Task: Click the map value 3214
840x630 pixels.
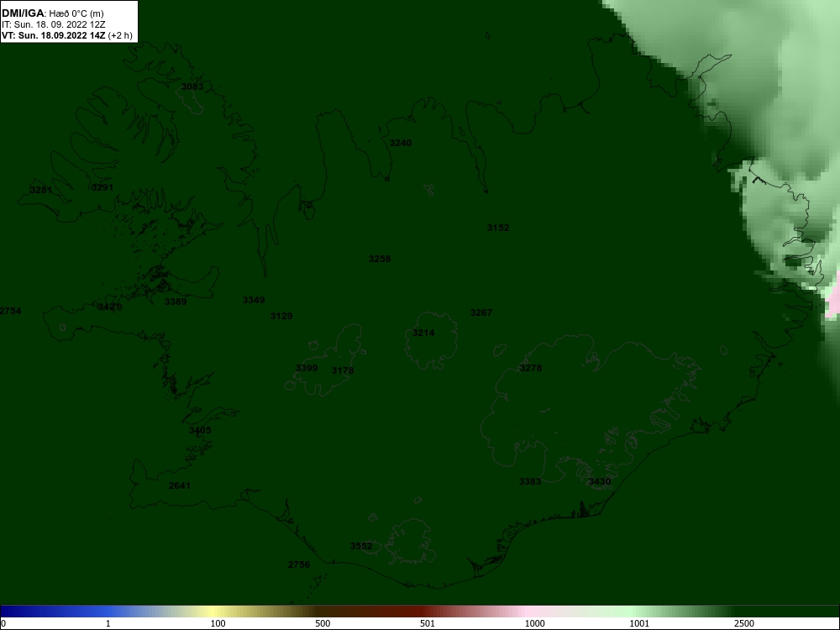Action: click(423, 333)
